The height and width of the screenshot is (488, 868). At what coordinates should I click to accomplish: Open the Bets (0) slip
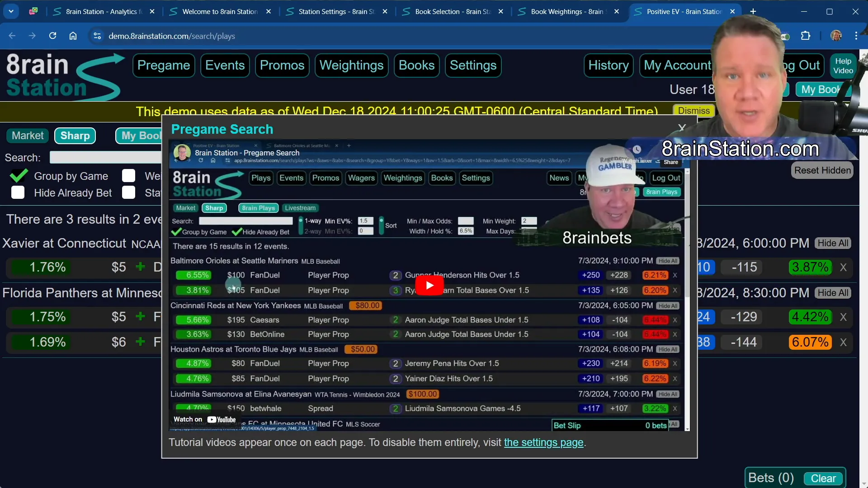pos(771,478)
